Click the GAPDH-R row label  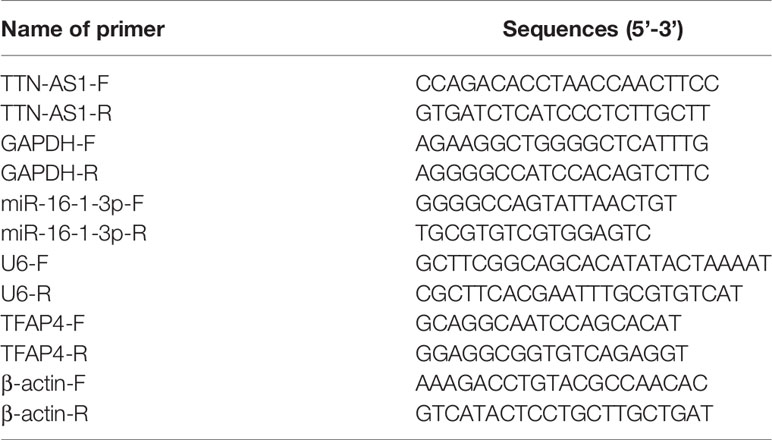click(49, 173)
